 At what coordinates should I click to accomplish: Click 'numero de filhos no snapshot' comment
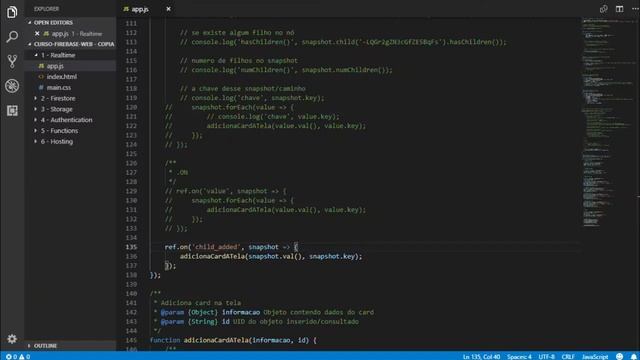pyautogui.click(x=239, y=60)
